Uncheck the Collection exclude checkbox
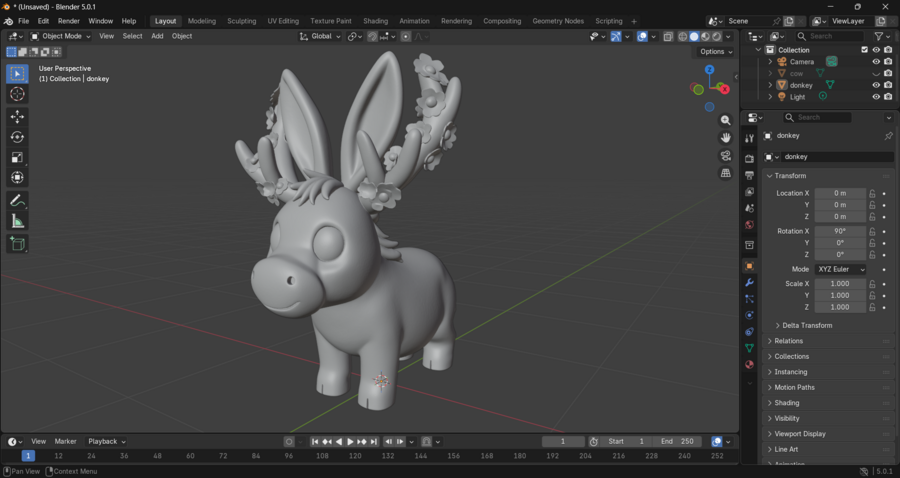The image size is (900, 478). [865, 50]
